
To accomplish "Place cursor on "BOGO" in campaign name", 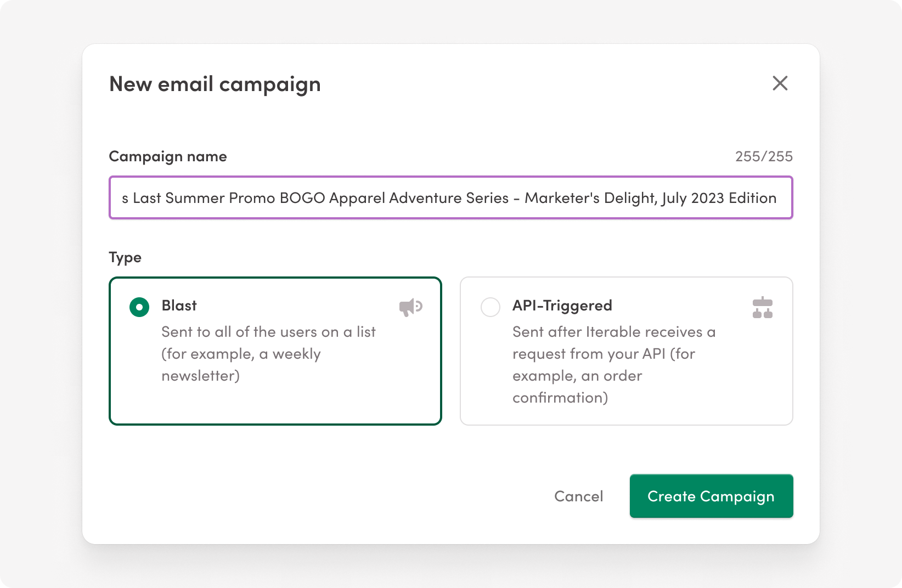I will point(302,198).
